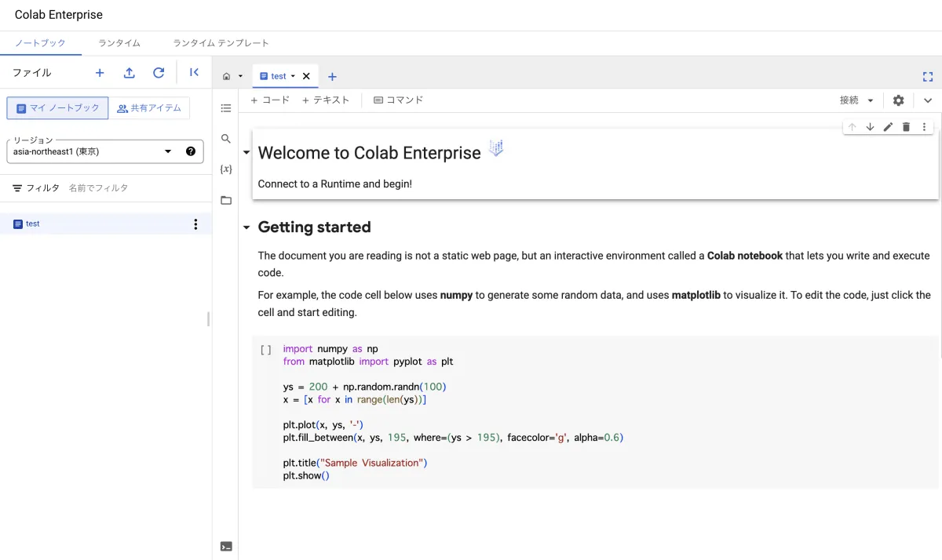Viewport: 942px width, 560px height.
Task: Show the variables inspector {x}
Action: [x=226, y=169]
